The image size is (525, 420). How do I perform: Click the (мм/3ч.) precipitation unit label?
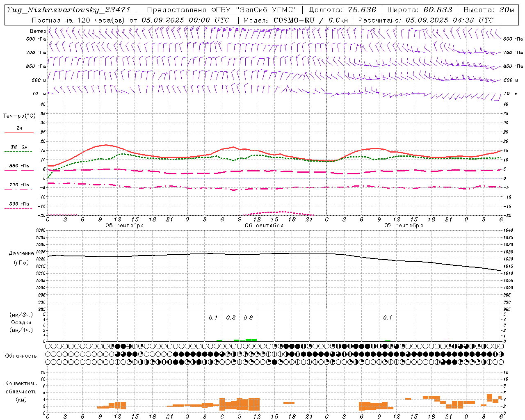click(x=21, y=315)
